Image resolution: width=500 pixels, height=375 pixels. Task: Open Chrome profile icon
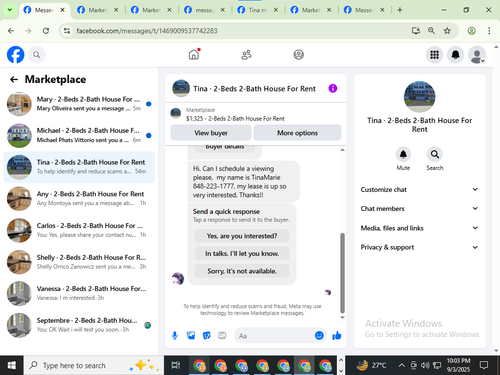point(471,31)
